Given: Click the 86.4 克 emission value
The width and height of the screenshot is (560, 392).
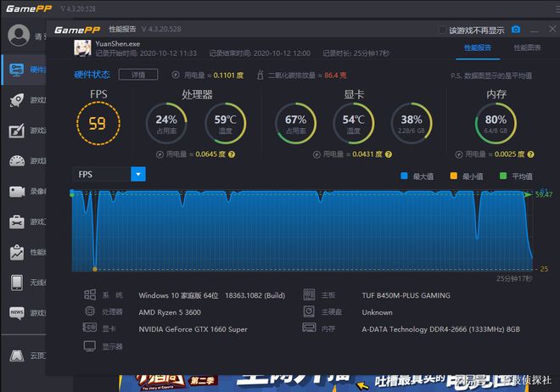Looking at the screenshot, I should [335, 76].
